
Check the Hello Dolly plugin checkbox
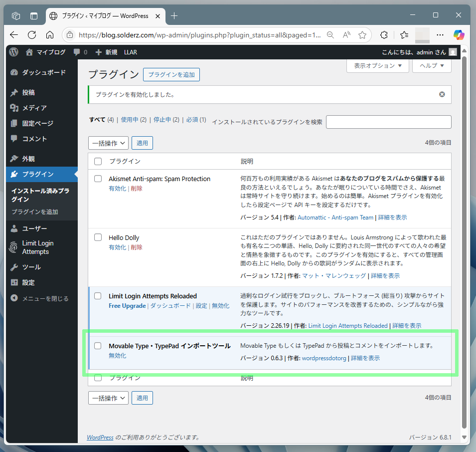[x=98, y=237]
